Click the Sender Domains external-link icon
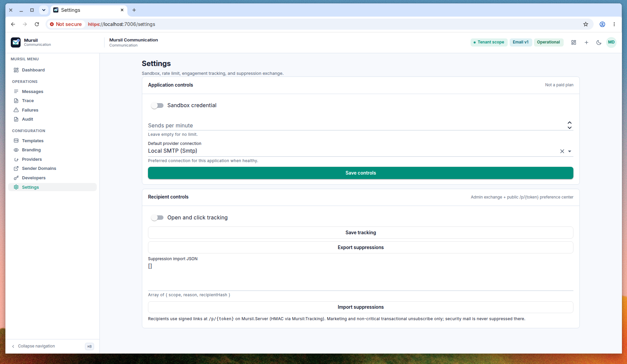Image resolution: width=627 pixels, height=364 pixels. 16,169
